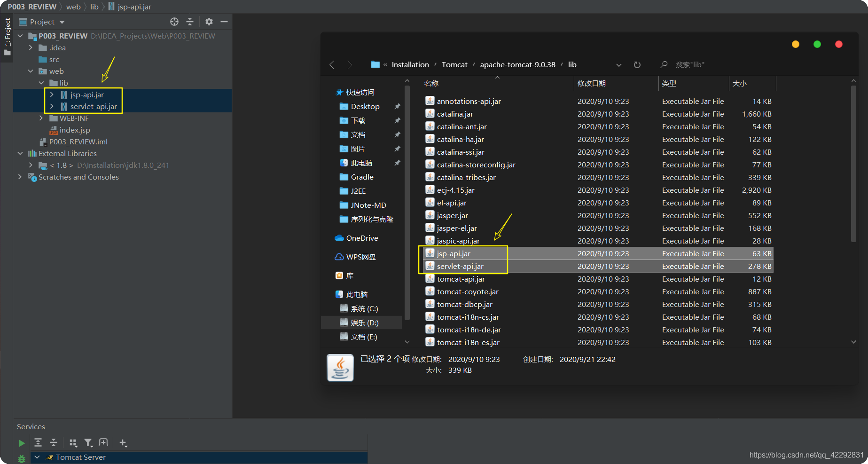Collapse the P003_REVIEW root node
Screen dimensions: 868x464
click(x=20, y=36)
